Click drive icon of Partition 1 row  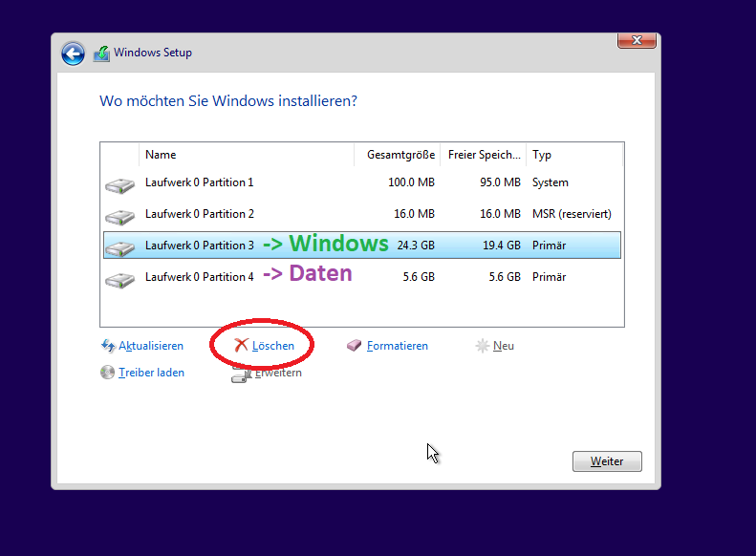(x=119, y=185)
